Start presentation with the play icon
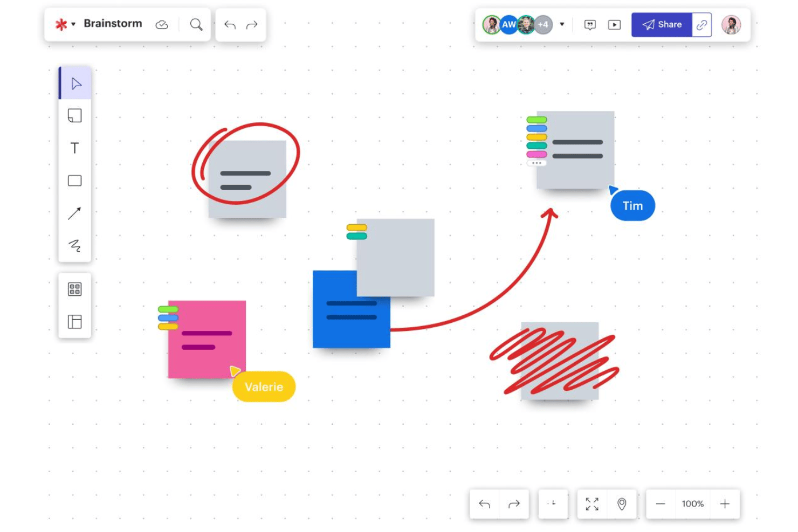798x532 pixels. (x=614, y=25)
